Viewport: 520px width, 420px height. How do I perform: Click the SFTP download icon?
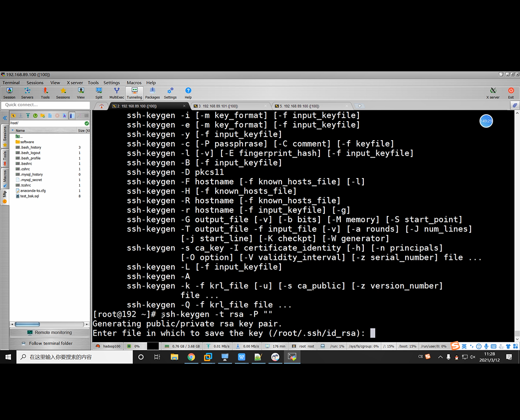20,116
